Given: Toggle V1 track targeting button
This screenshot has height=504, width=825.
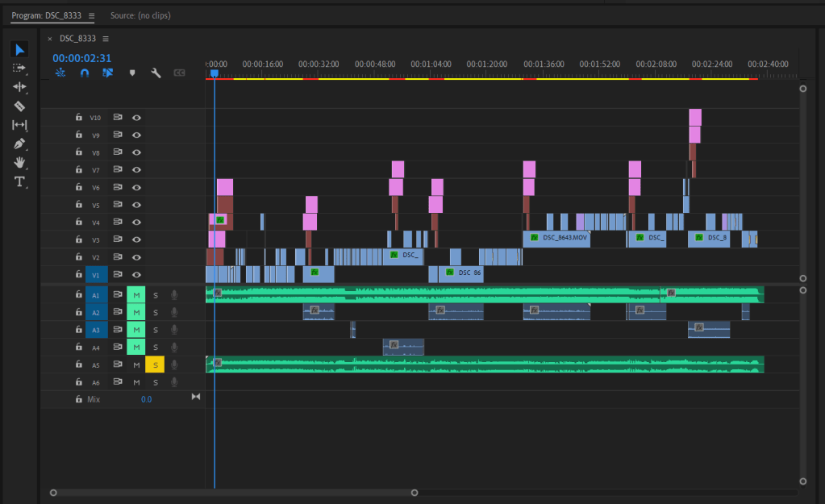Looking at the screenshot, I should click(x=95, y=275).
